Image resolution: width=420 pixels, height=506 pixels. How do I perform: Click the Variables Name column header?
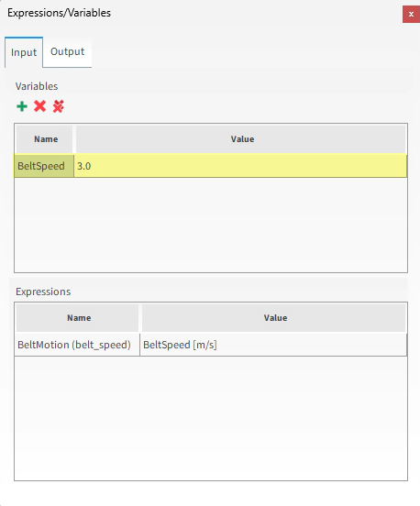45,139
